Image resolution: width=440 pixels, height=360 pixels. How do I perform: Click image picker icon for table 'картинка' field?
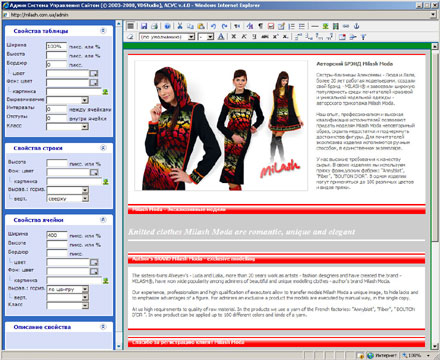pos(105,92)
